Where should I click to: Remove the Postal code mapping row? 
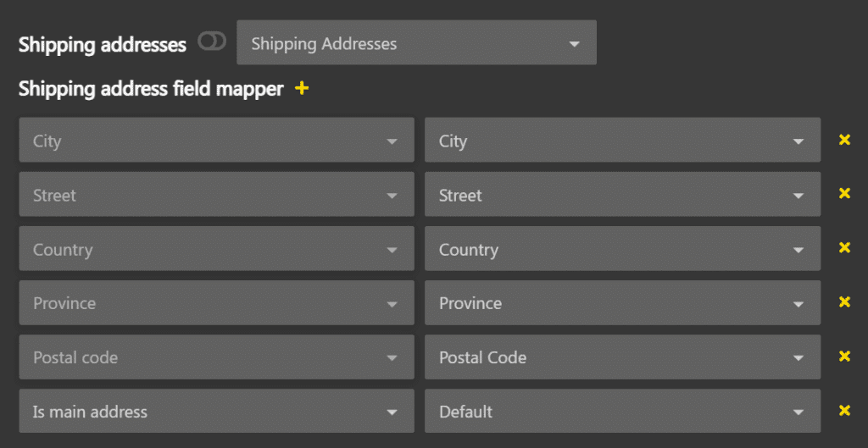844,357
